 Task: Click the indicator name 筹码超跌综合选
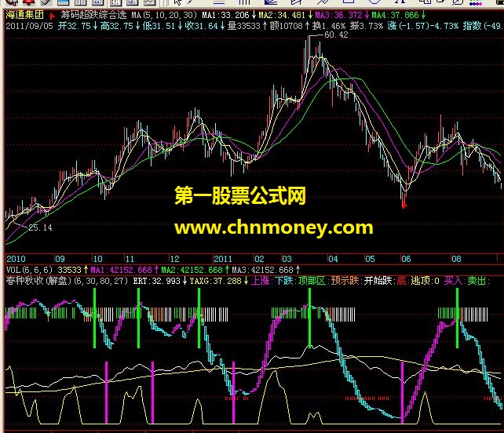pos(93,15)
